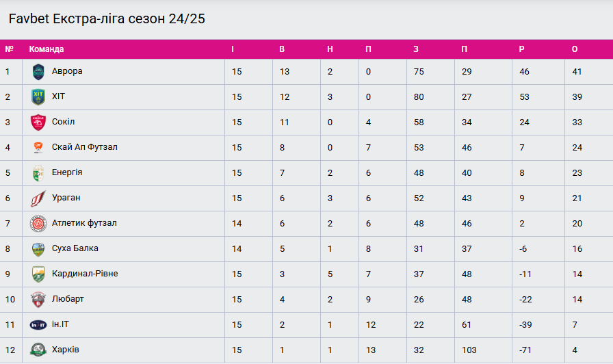Click the О points column header
The width and height of the screenshot is (613, 364).
click(x=575, y=49)
